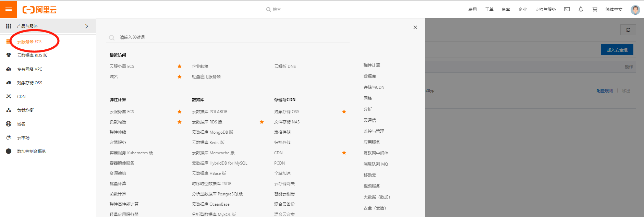
Task: Click the 加入安全组 button
Action: point(617,50)
